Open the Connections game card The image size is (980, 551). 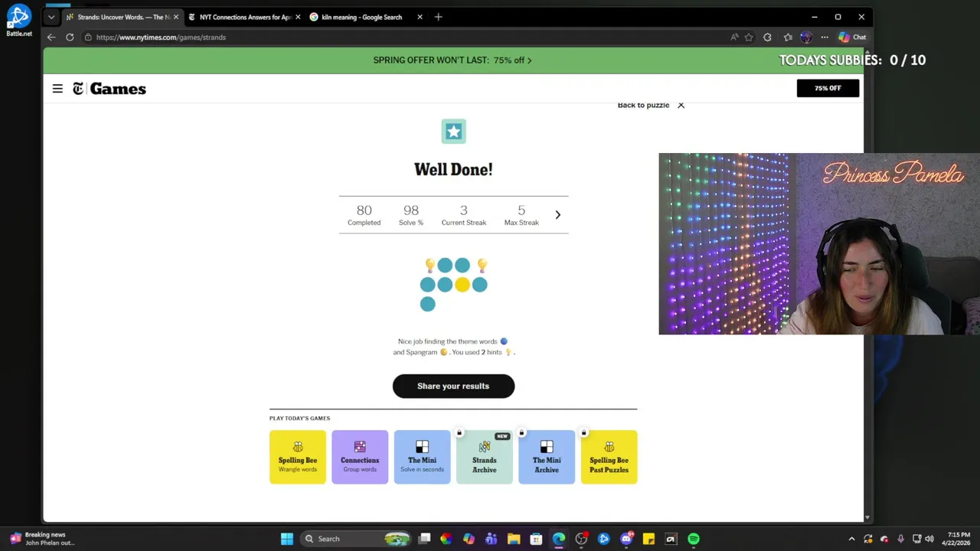click(360, 457)
